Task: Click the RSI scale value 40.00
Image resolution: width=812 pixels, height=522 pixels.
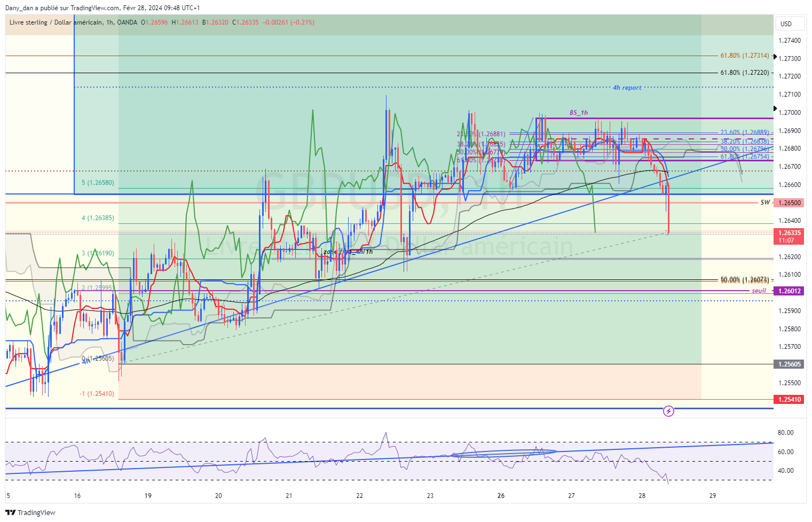Action: [x=786, y=471]
